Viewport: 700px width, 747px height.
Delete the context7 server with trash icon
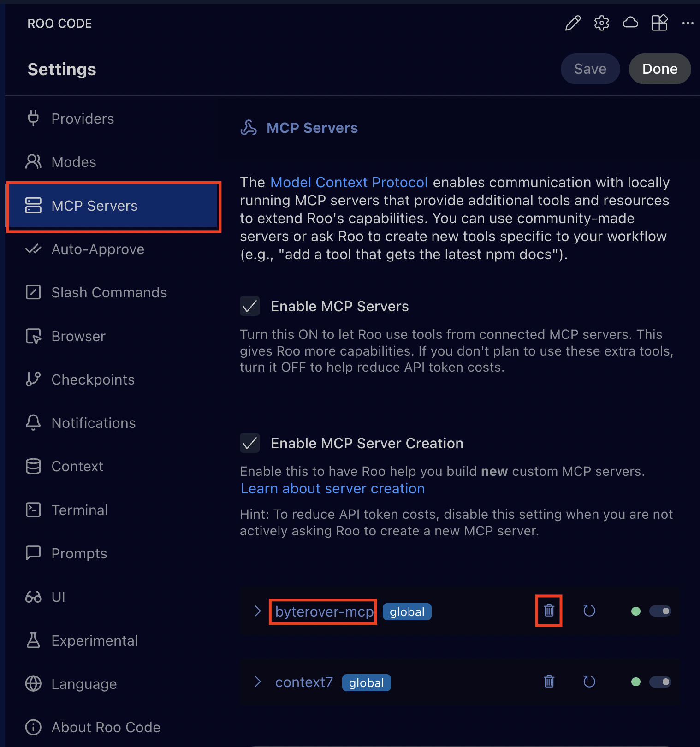(549, 682)
